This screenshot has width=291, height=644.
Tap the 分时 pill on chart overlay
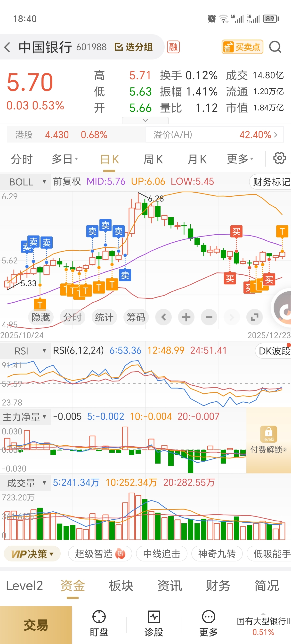point(72,317)
